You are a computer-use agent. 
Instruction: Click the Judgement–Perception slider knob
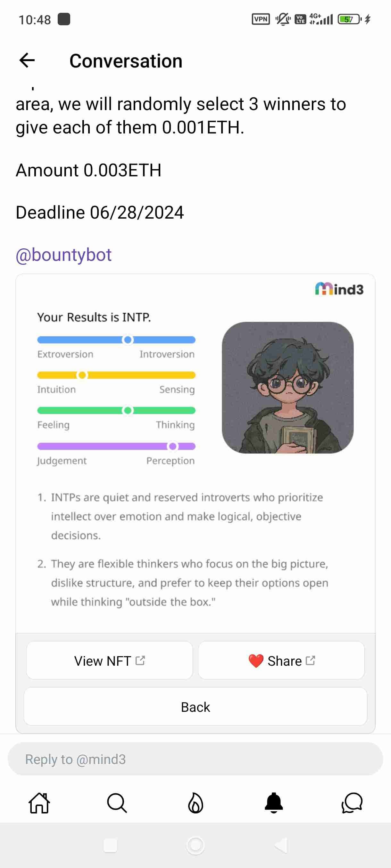click(173, 446)
